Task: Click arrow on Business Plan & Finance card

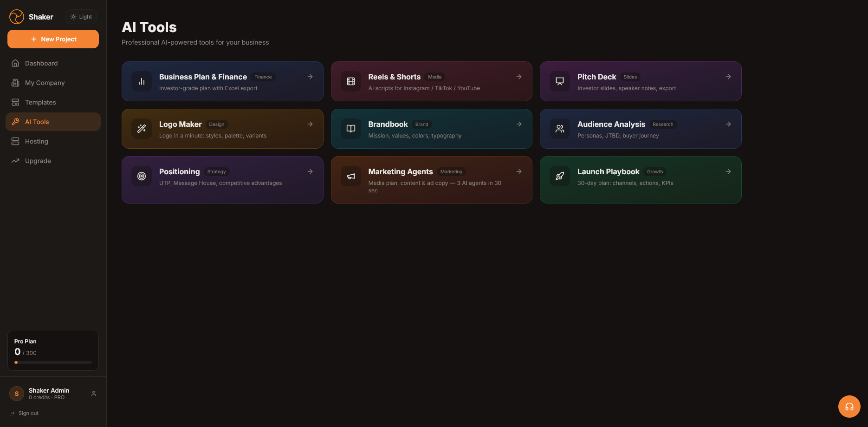Action: tap(310, 77)
